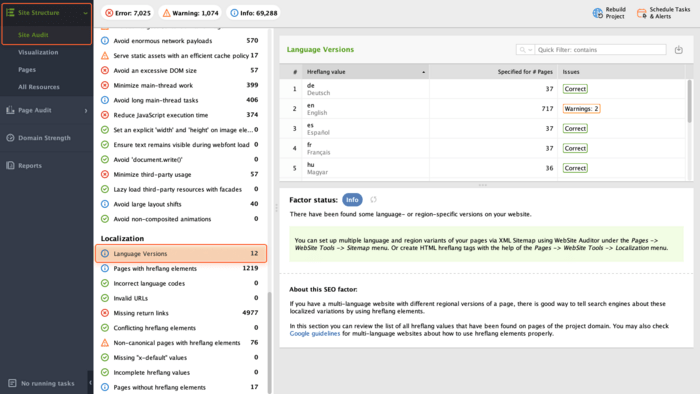Click the Error count status icon
The image size is (700, 394).
109,13
